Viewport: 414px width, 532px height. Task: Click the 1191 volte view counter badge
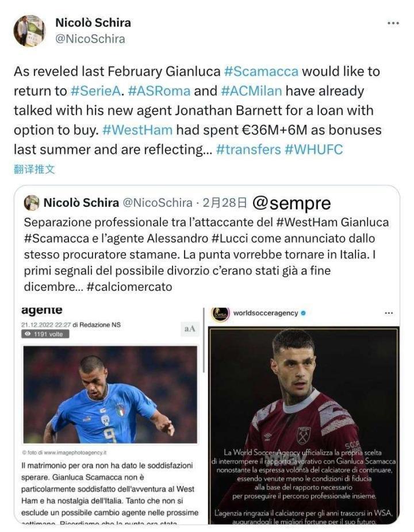46,334
